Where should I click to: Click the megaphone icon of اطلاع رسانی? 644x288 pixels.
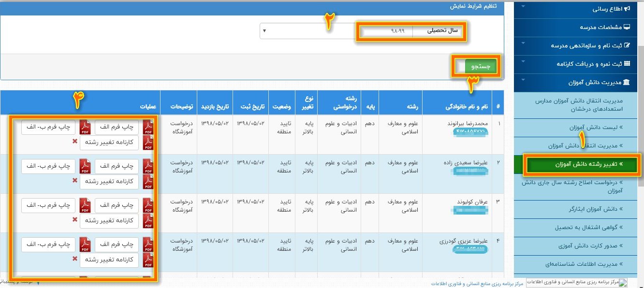(x=627, y=9)
